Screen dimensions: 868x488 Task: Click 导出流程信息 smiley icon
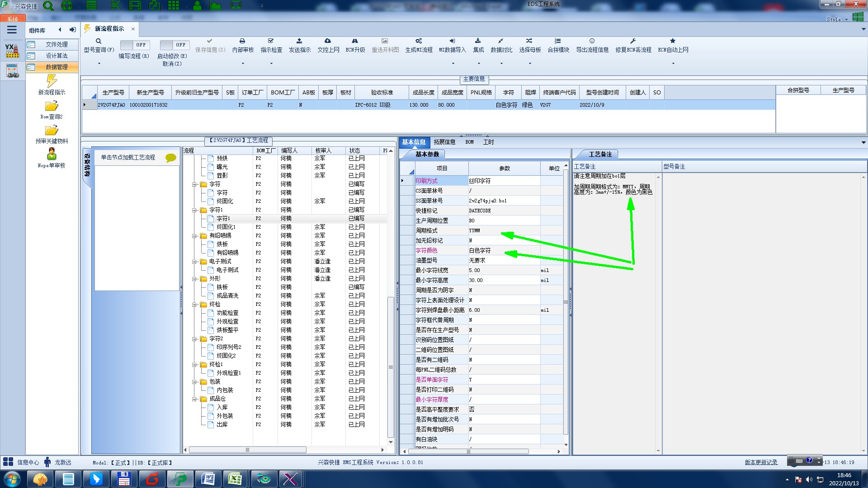tap(592, 41)
